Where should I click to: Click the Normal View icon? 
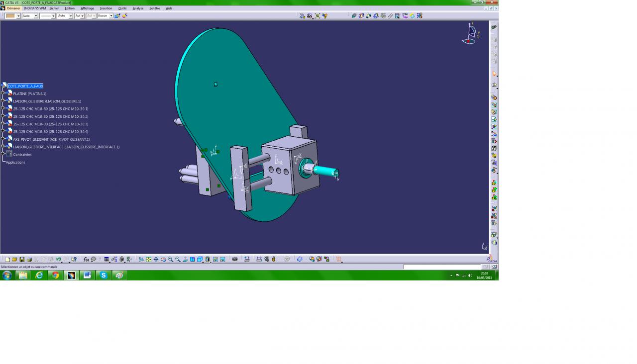click(185, 259)
